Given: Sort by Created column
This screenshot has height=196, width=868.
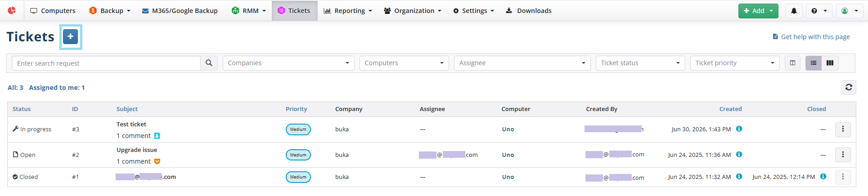Looking at the screenshot, I should click(730, 109).
